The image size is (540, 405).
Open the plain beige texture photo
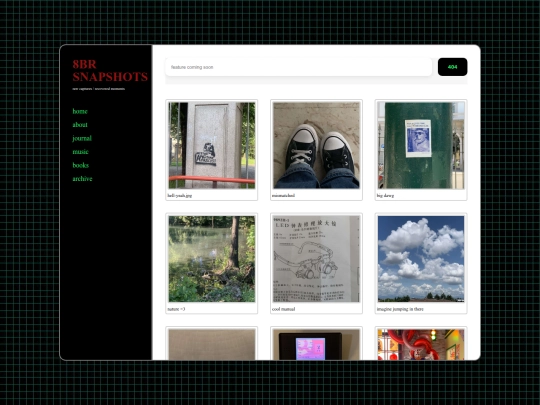point(212,344)
